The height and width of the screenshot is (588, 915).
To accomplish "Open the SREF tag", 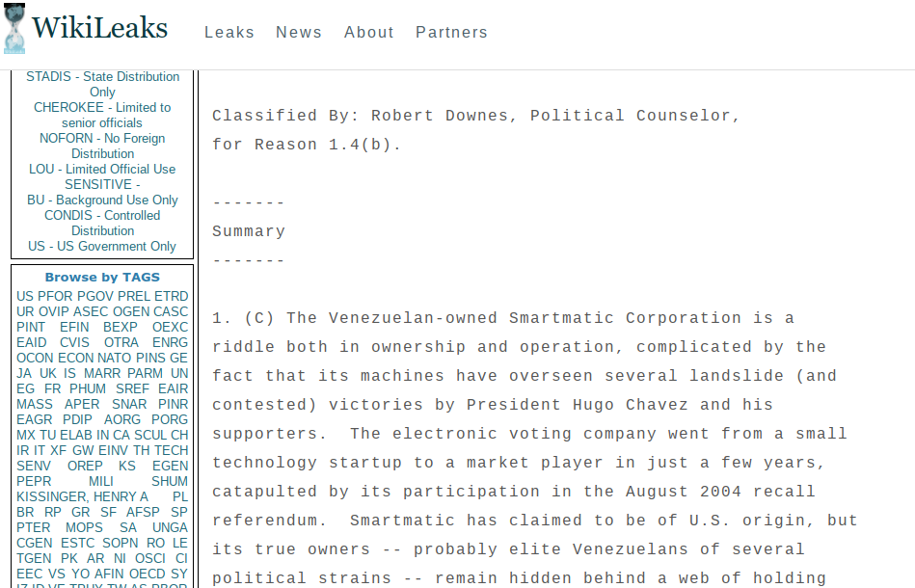I will [132, 388].
